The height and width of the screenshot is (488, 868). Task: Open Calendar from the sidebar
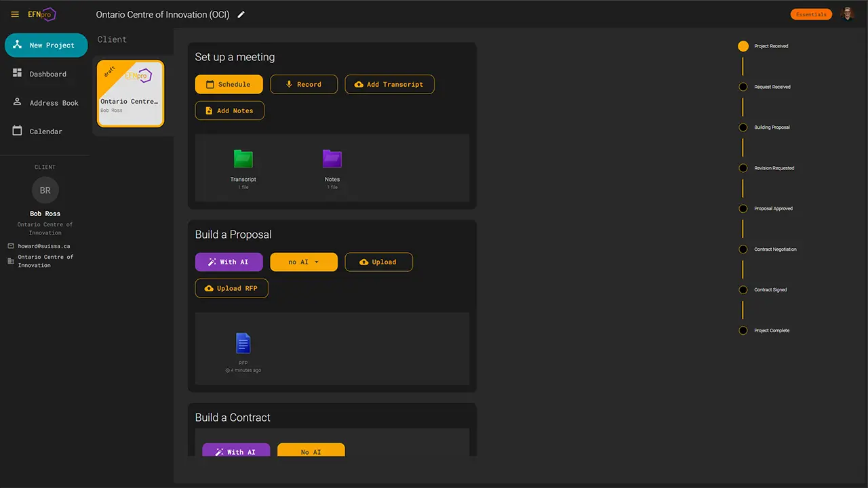point(45,131)
